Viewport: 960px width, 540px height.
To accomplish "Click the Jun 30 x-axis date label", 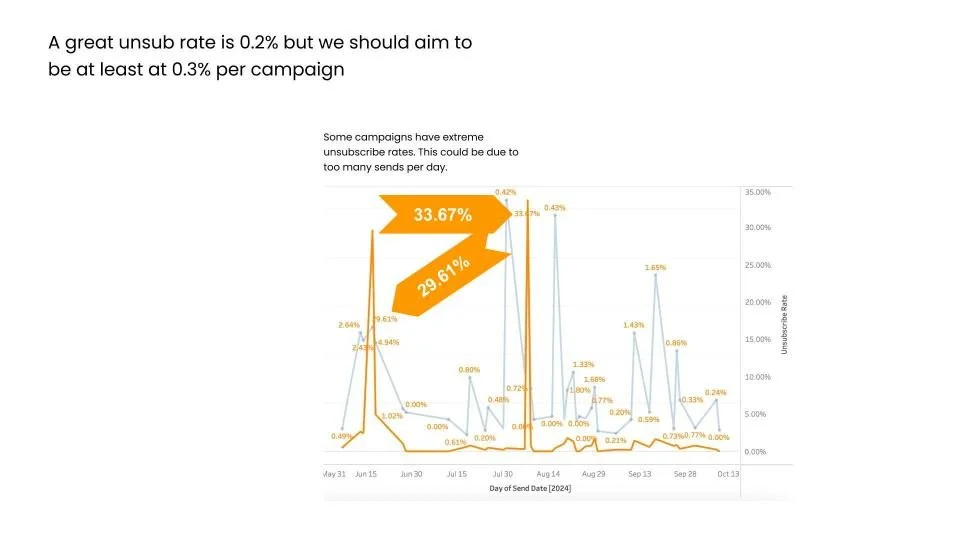I will 411,474.
